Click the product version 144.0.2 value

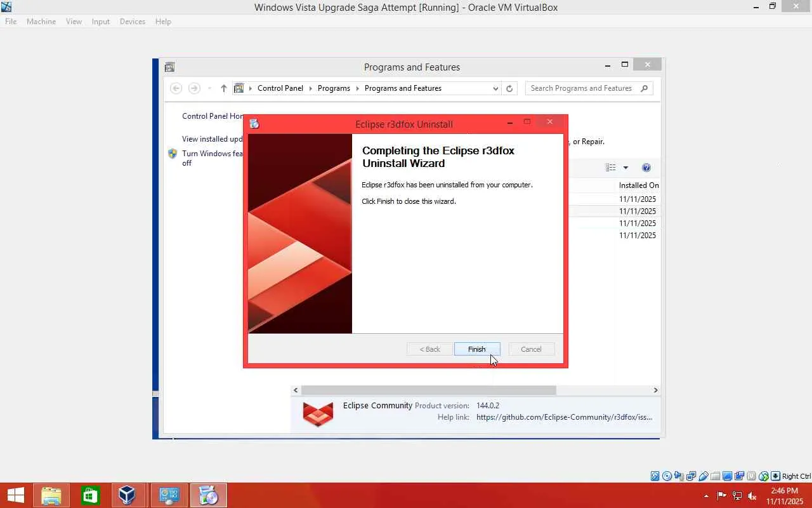(488, 406)
